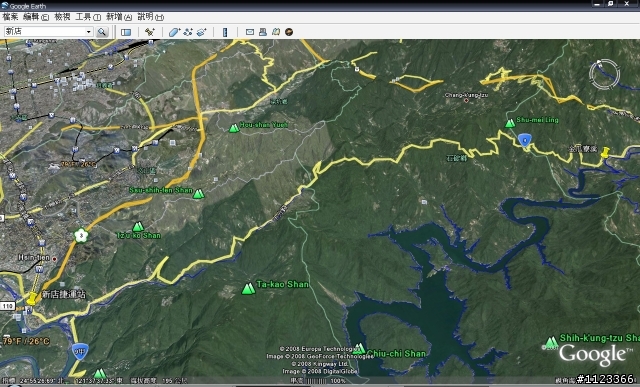640x387 pixels.
Task: Click the Shih-k'ung-tzu Shan mountain icon
Action: 551,342
